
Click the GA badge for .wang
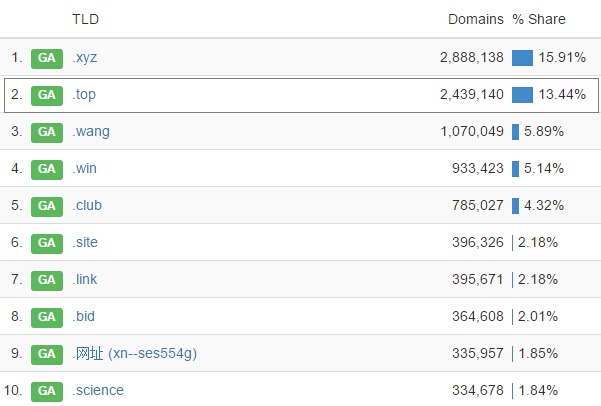(x=47, y=133)
